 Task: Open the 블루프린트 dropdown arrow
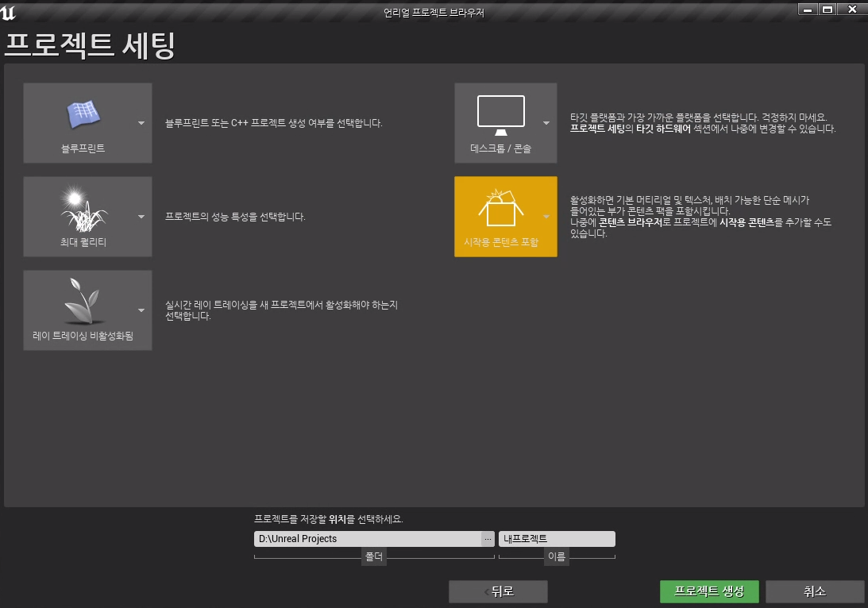141,123
